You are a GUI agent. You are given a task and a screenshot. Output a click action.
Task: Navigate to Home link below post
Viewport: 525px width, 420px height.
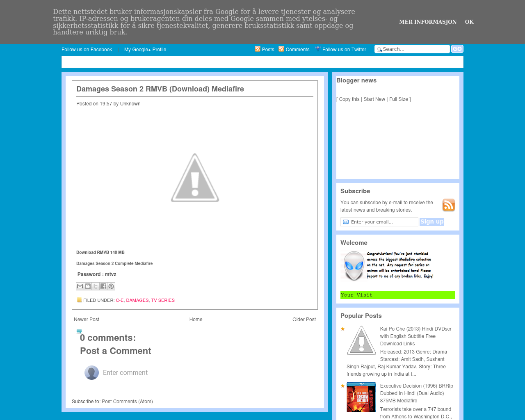[196, 320]
